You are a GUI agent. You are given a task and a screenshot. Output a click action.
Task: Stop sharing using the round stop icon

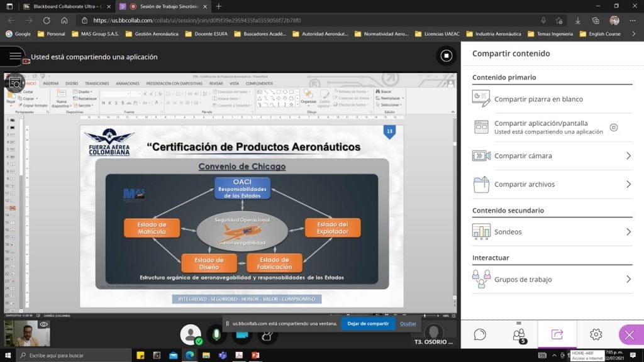click(x=445, y=56)
